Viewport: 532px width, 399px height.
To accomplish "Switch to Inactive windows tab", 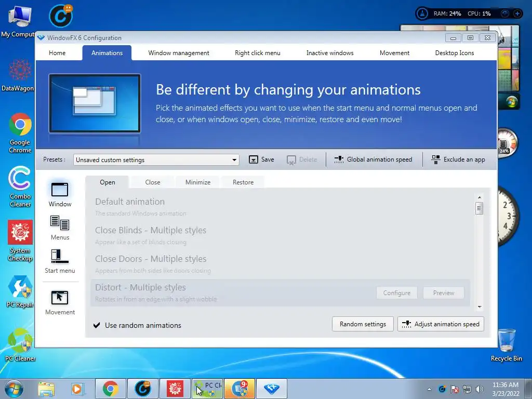I will [x=330, y=53].
